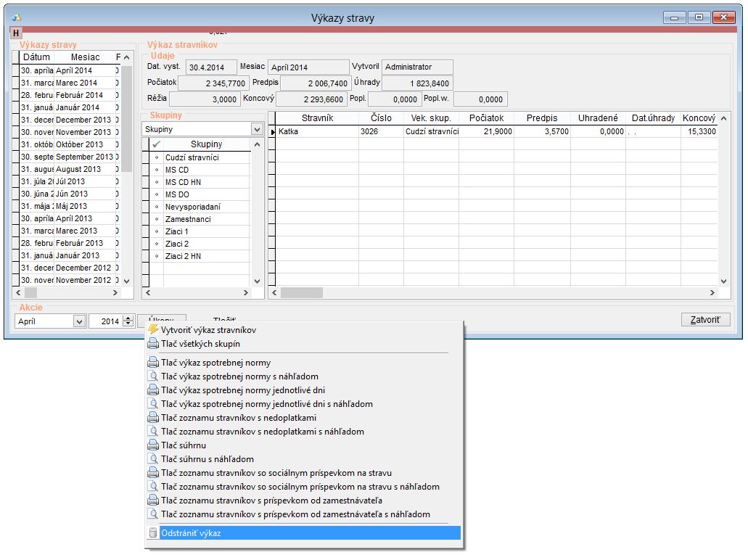748x560 pixels.
Task: Toggle the selection mark for Ziaci 1 group
Action: [156, 231]
